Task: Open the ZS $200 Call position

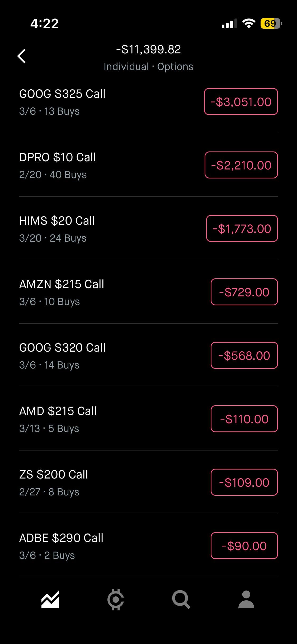Action: [54, 482]
